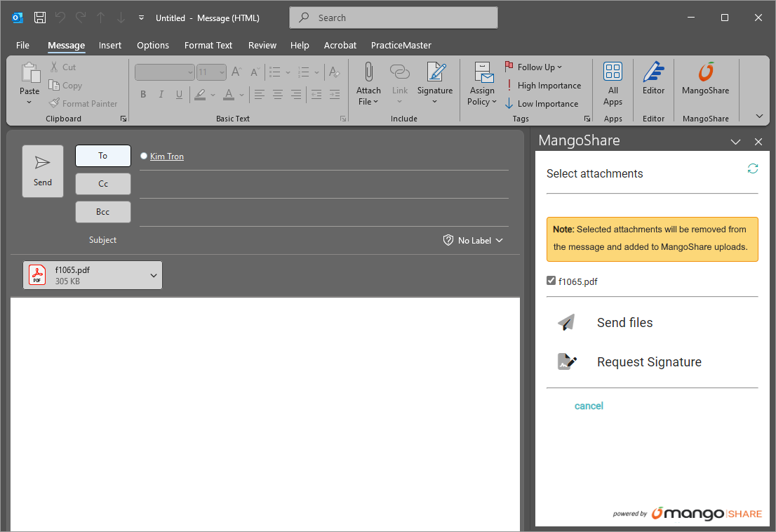Screen dimensions: 776x532
Task: Save the message using the floppy disk icon
Action: (40, 18)
